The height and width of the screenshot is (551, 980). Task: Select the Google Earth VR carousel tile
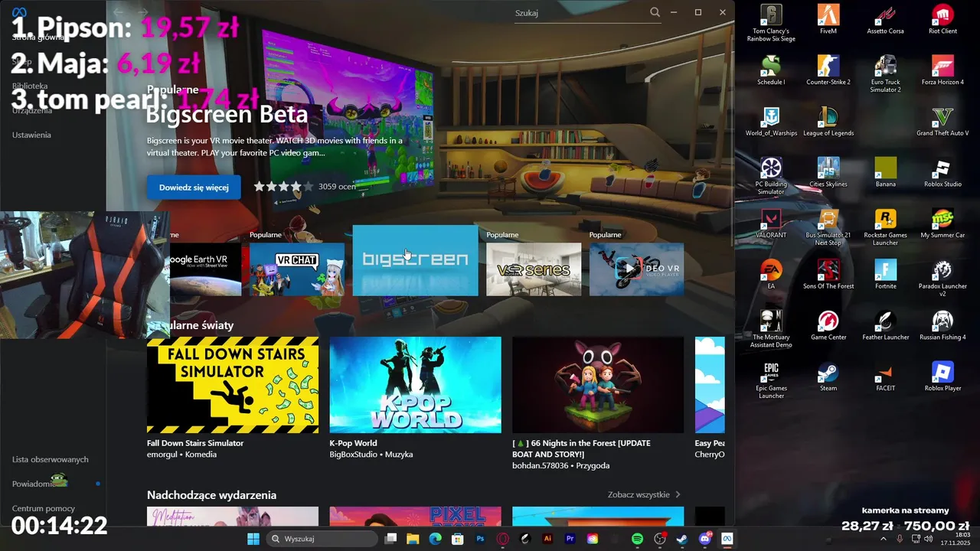205,269
